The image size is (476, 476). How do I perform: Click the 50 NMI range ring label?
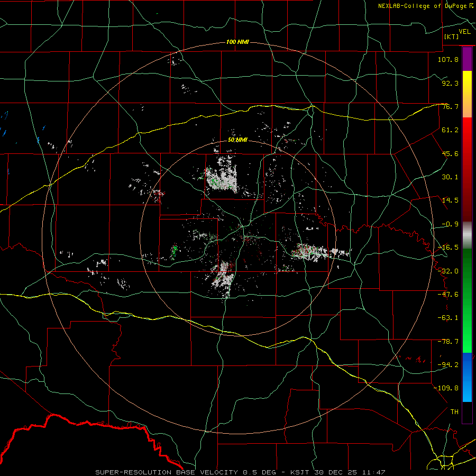pos(237,140)
